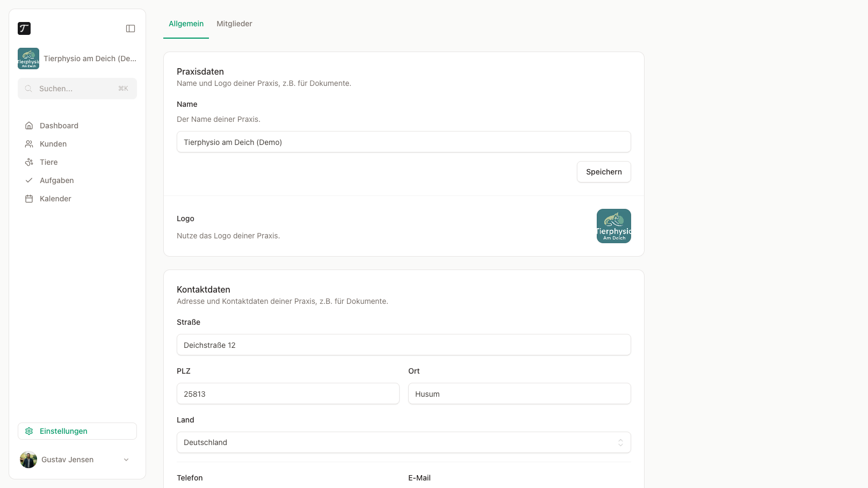
Task: Click the app logo icon in sidebar
Action: [x=24, y=28]
